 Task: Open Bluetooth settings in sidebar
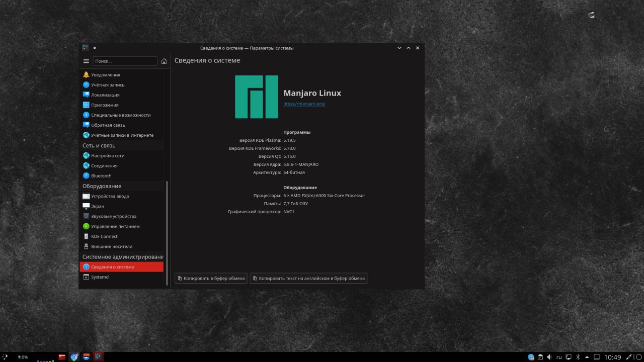click(x=122, y=176)
